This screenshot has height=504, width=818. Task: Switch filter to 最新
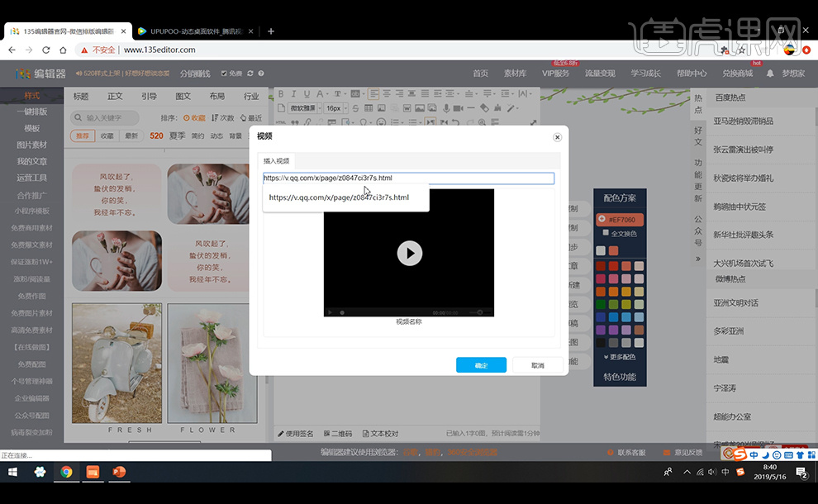tap(131, 136)
